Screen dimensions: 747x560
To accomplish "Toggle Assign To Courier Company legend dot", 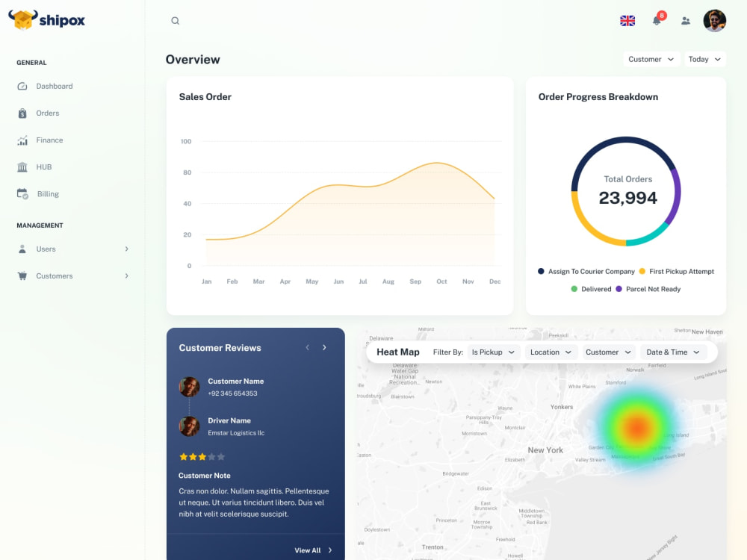I will pos(541,272).
